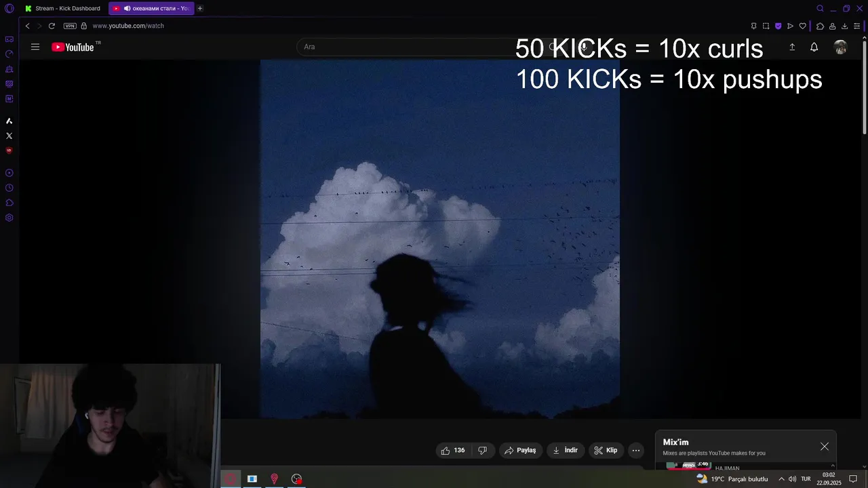Switch to Stream - Kick Dashboard tab
This screenshot has height=488, width=868.
point(63,8)
